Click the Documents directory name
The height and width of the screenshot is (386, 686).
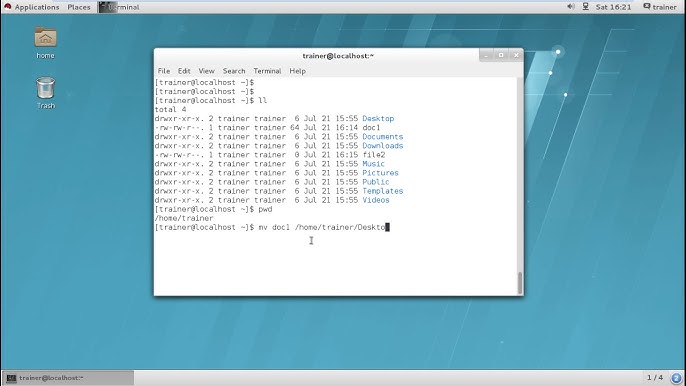(x=383, y=137)
